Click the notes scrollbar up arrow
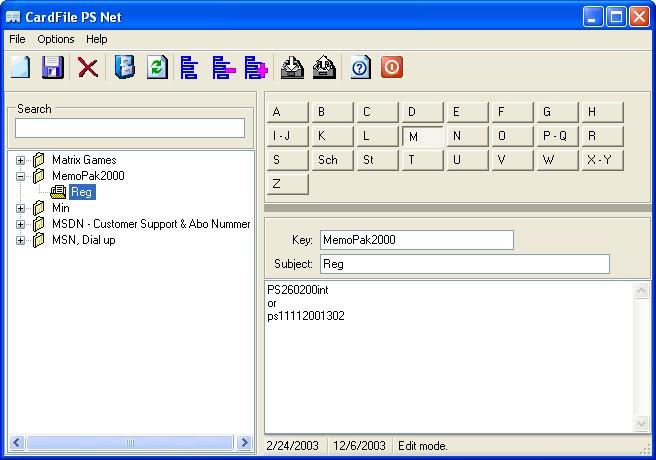This screenshot has height=460, width=656. [642, 290]
